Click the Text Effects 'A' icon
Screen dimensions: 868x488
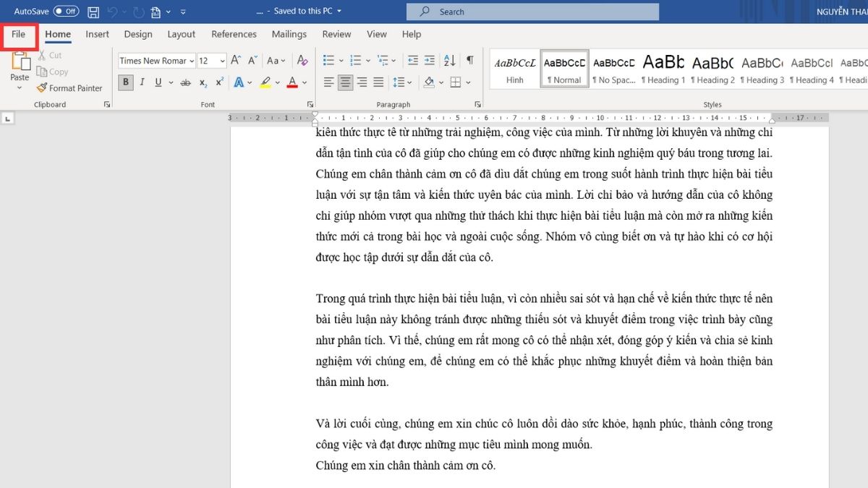(239, 82)
